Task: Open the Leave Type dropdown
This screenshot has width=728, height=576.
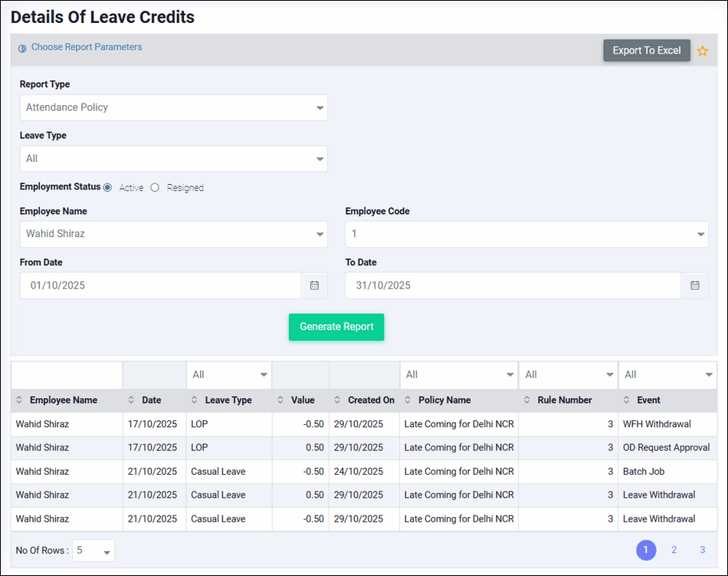Action: [x=173, y=159]
